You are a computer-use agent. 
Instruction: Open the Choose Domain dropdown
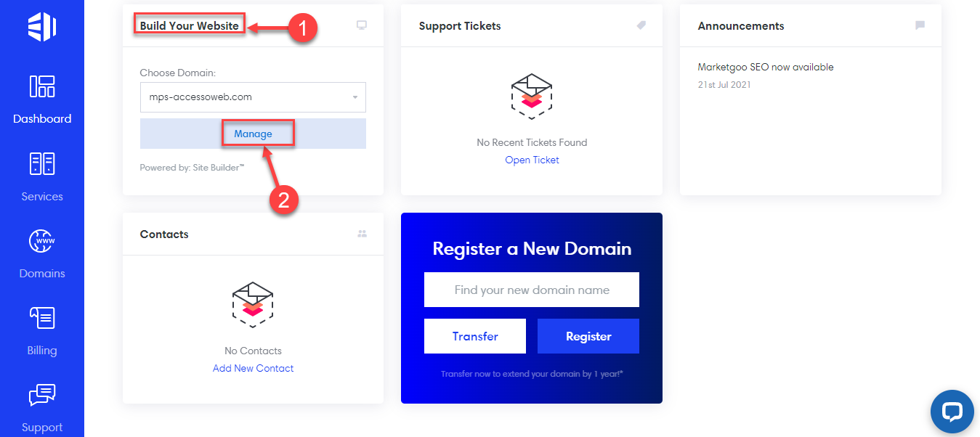point(253,97)
